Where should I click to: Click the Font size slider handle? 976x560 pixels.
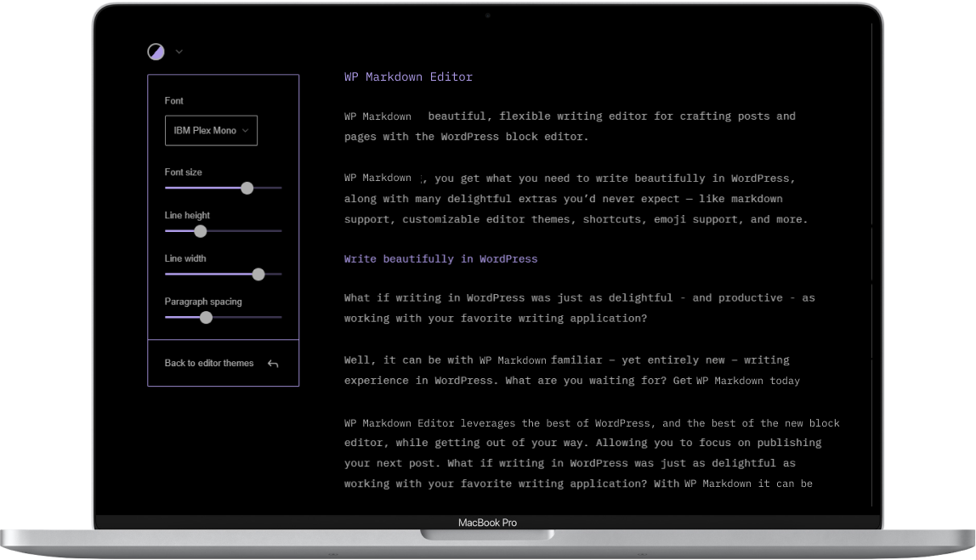click(x=247, y=188)
